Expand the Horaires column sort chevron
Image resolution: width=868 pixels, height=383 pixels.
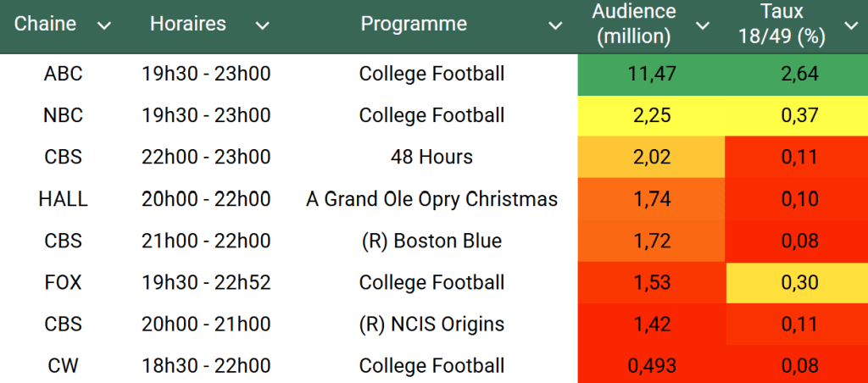[x=264, y=26]
